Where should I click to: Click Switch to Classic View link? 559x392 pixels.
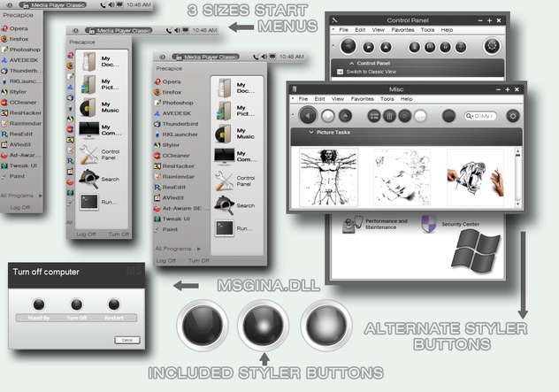click(x=371, y=72)
